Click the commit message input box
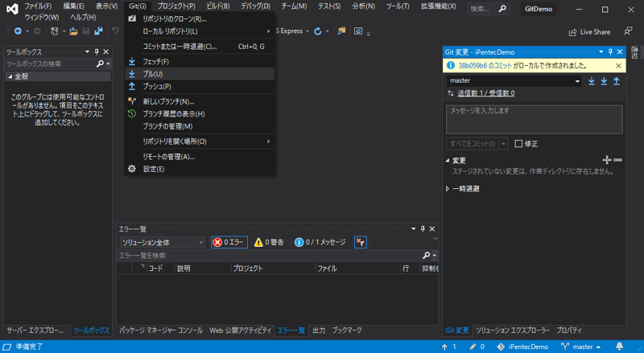 click(534, 119)
